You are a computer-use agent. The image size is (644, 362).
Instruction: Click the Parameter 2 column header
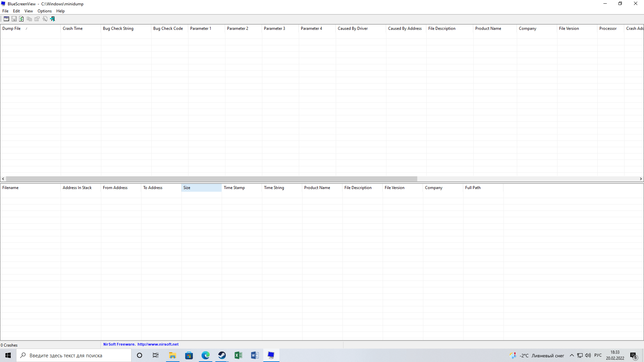[243, 28]
